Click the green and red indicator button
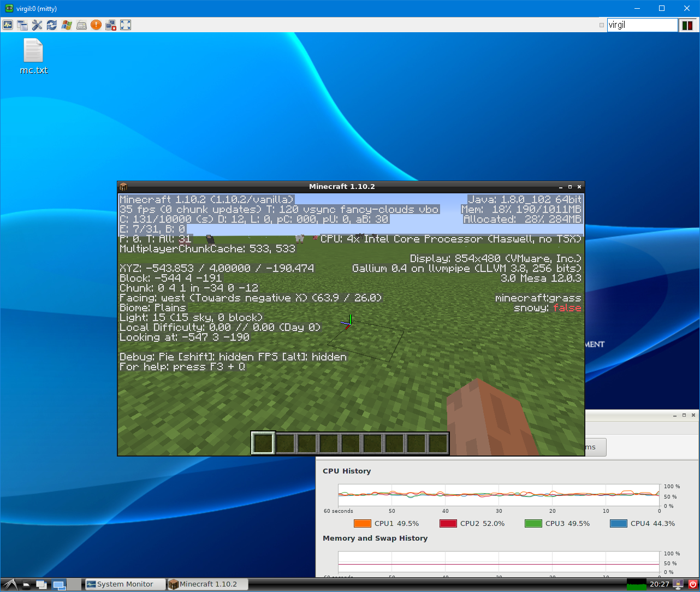This screenshot has height=592, width=700. [x=687, y=25]
